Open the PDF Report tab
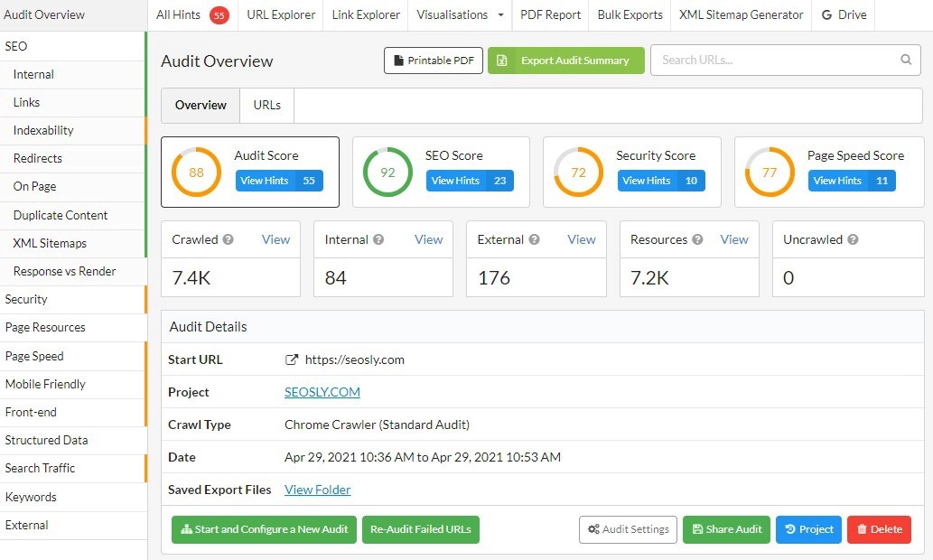 (x=550, y=14)
